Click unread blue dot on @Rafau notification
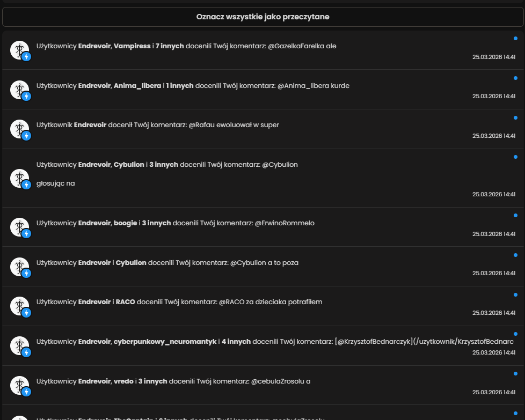The image size is (525, 420). 515,117
